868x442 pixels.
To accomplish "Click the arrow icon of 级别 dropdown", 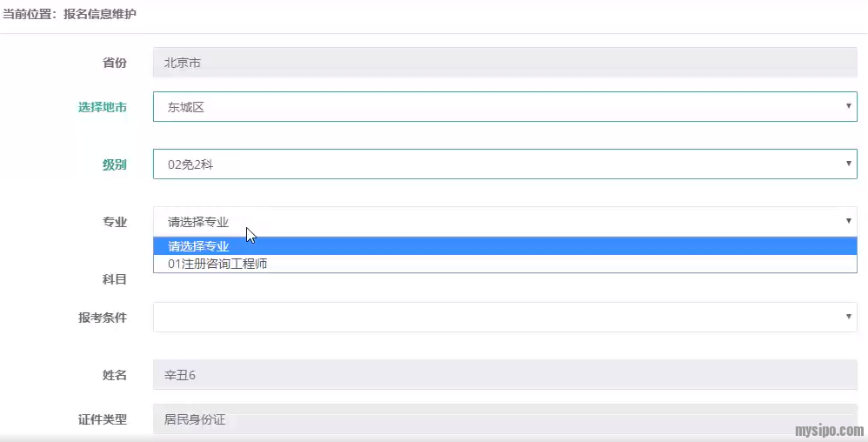I will point(848,164).
